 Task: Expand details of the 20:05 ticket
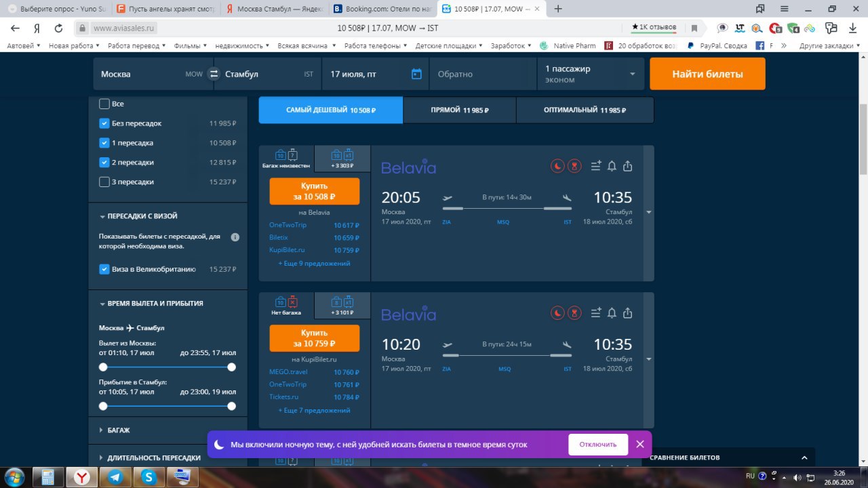point(649,212)
